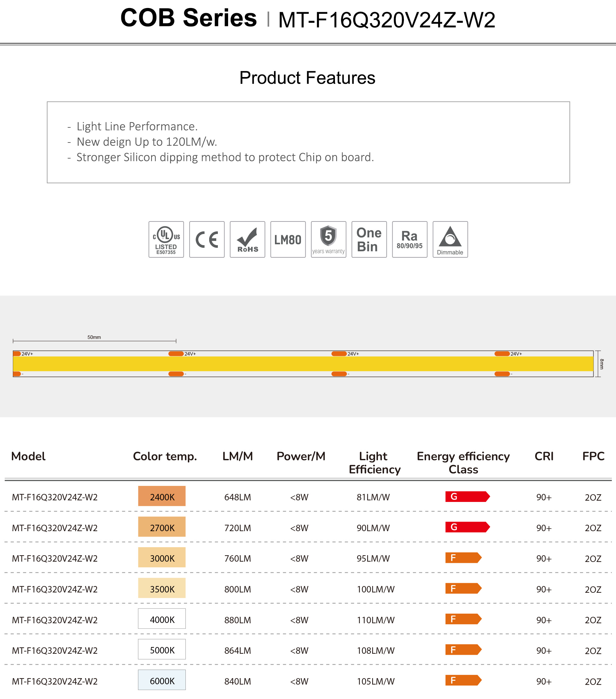Screen dimensions: 616x699
Task: Click the 5000K color temperature box
Action: point(162,649)
